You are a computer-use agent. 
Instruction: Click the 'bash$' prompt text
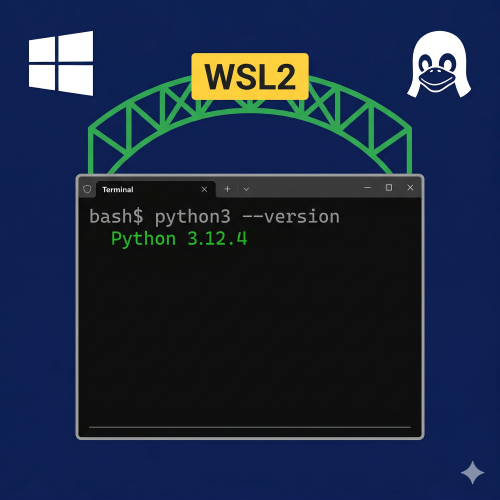[x=116, y=216]
